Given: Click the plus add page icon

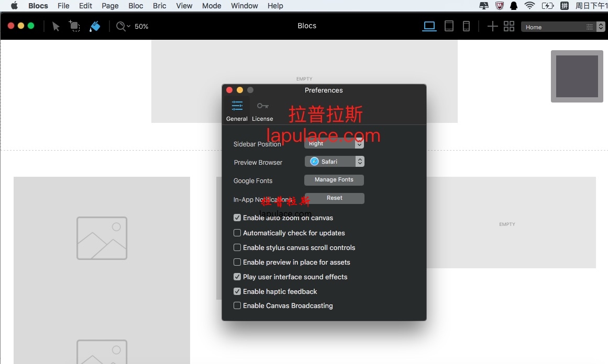Looking at the screenshot, I should click(492, 26).
